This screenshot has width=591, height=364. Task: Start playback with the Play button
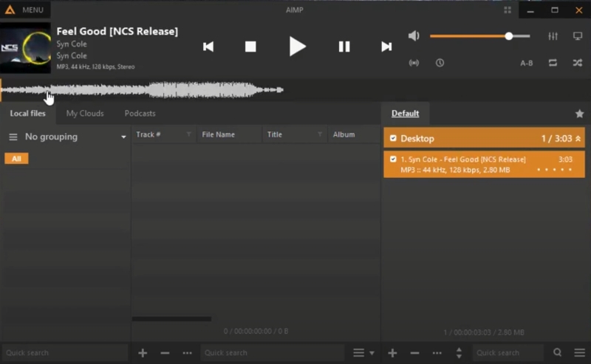pos(298,47)
